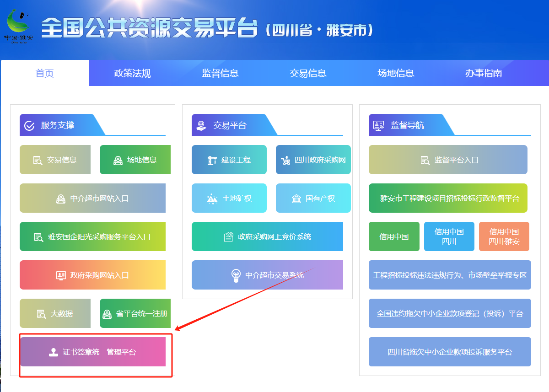Click the shopping cart icon beside 四川政府采购网

tap(285, 160)
